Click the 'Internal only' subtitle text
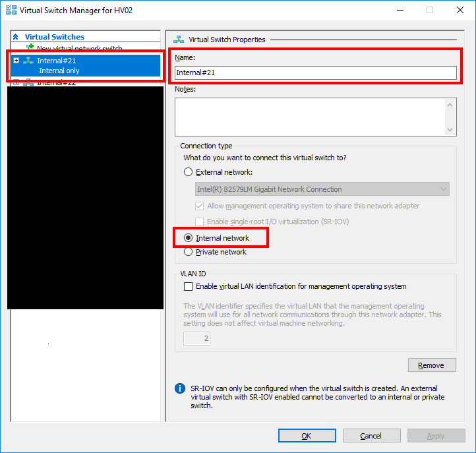 coord(59,71)
